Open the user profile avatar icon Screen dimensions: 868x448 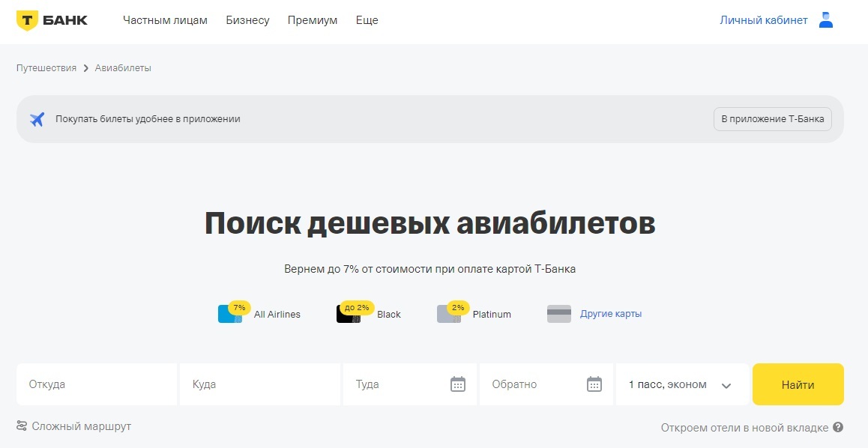click(x=826, y=20)
